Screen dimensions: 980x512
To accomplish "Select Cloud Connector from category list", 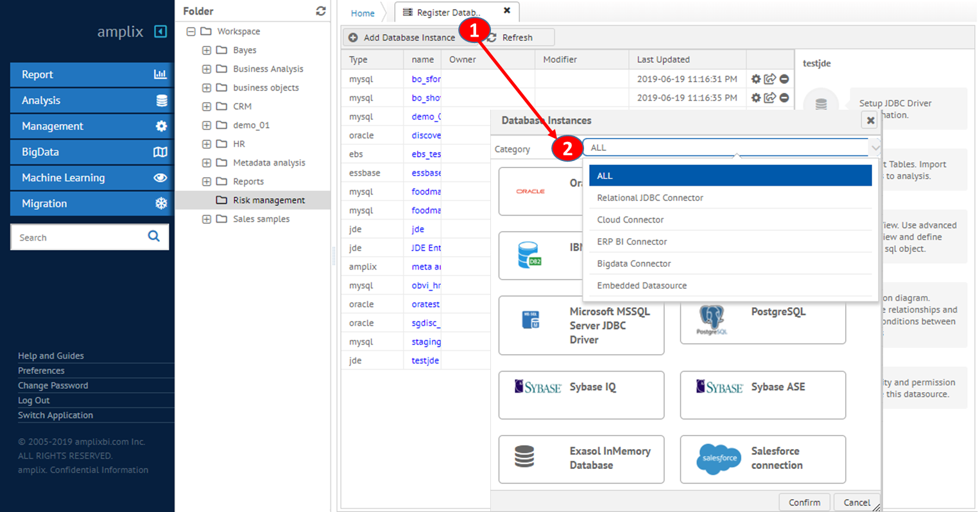I will 630,219.
